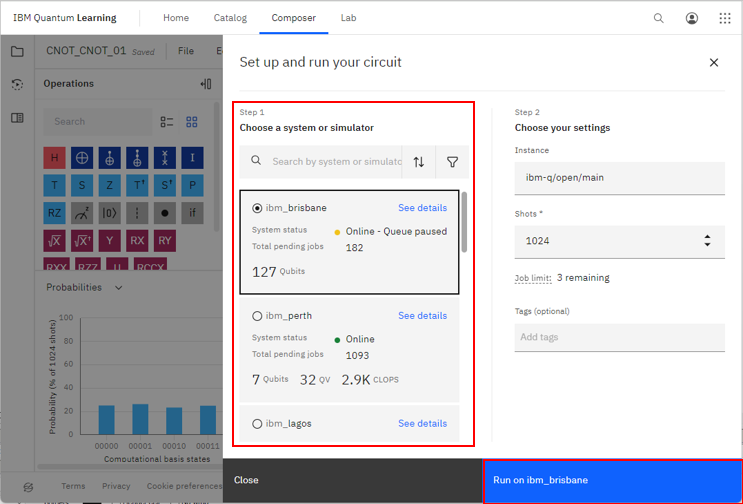
Task: Click the systems list scrollbar
Action: [x=464, y=222]
